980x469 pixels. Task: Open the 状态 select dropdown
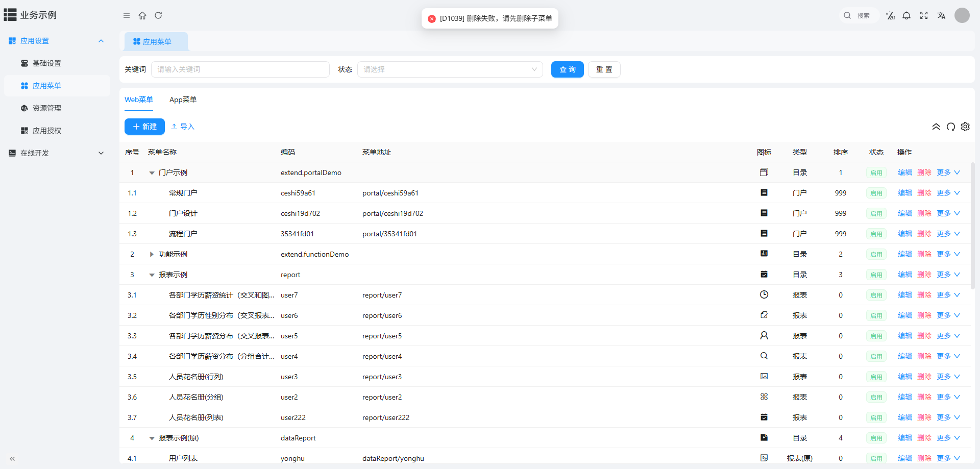[450, 69]
